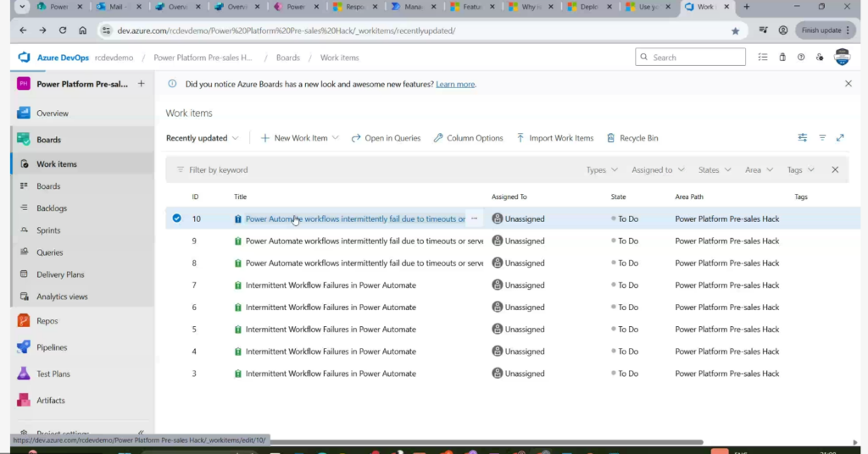Viewport: 868px width, 454px height.
Task: Add new item with plus next to project name
Action: click(142, 84)
